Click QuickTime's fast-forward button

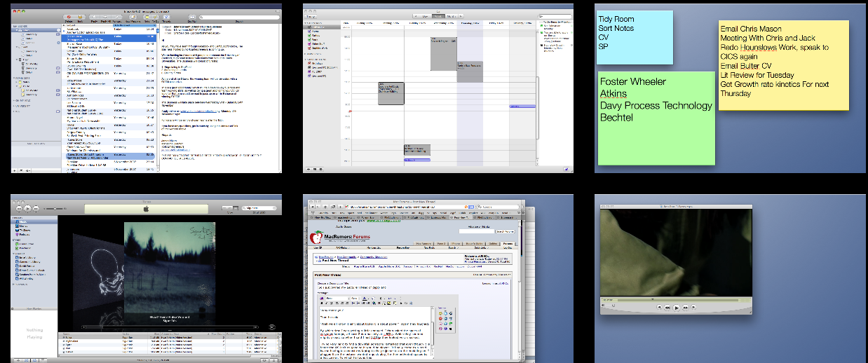click(686, 308)
